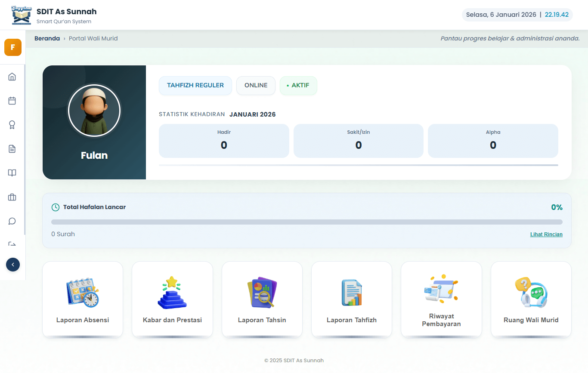The height and width of the screenshot is (373, 588).
Task: Click the home icon in sidebar
Action: coord(12,77)
